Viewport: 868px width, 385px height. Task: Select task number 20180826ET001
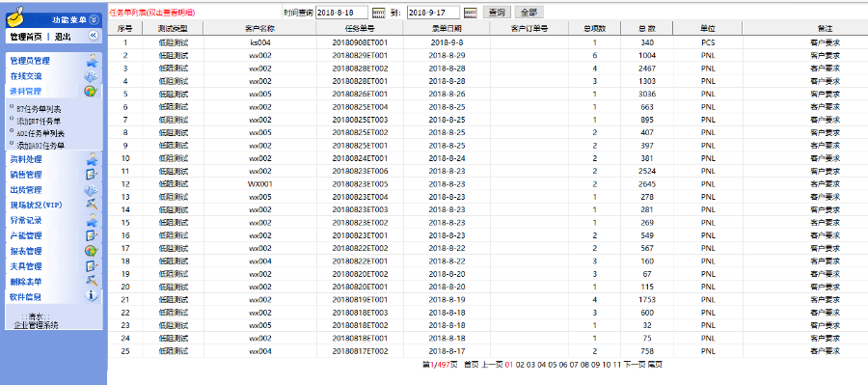360,94
